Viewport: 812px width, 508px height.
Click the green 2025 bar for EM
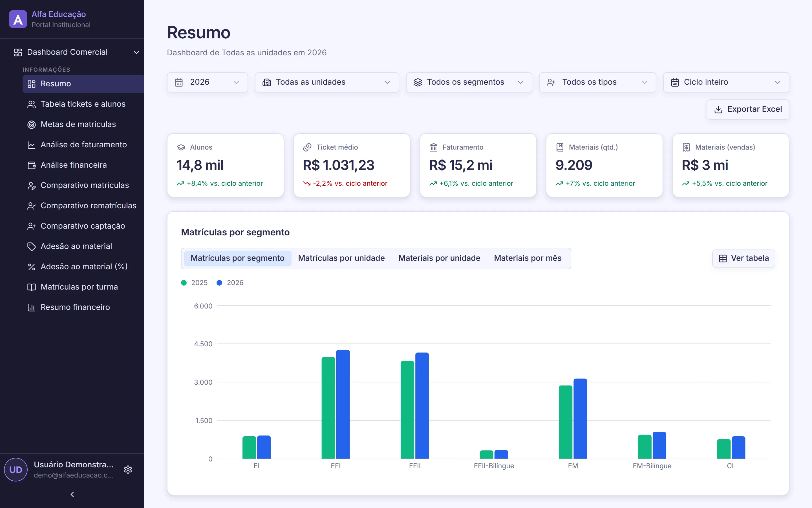tap(565, 422)
